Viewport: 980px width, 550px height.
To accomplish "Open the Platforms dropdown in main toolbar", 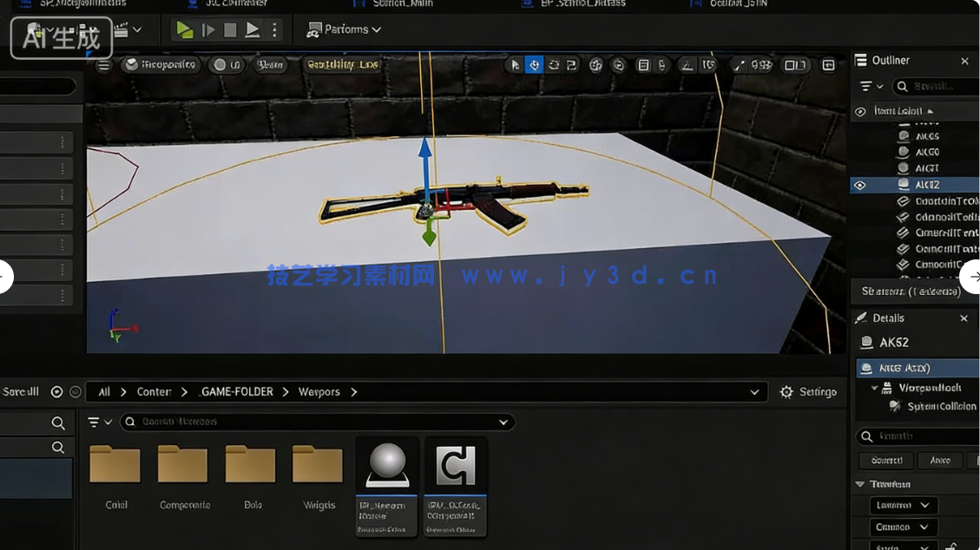I will pos(345,29).
